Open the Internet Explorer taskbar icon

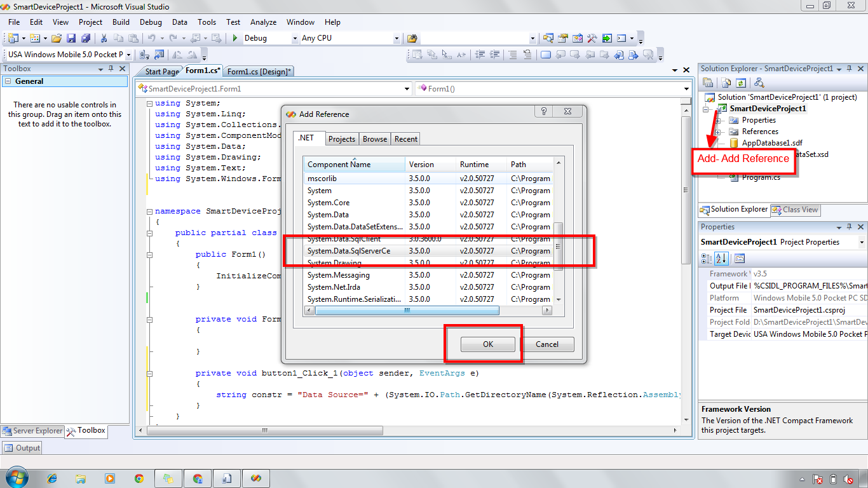tap(51, 478)
